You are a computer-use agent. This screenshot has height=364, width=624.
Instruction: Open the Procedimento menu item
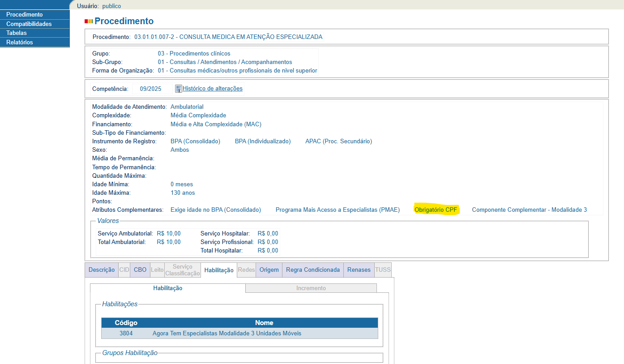tap(35, 15)
